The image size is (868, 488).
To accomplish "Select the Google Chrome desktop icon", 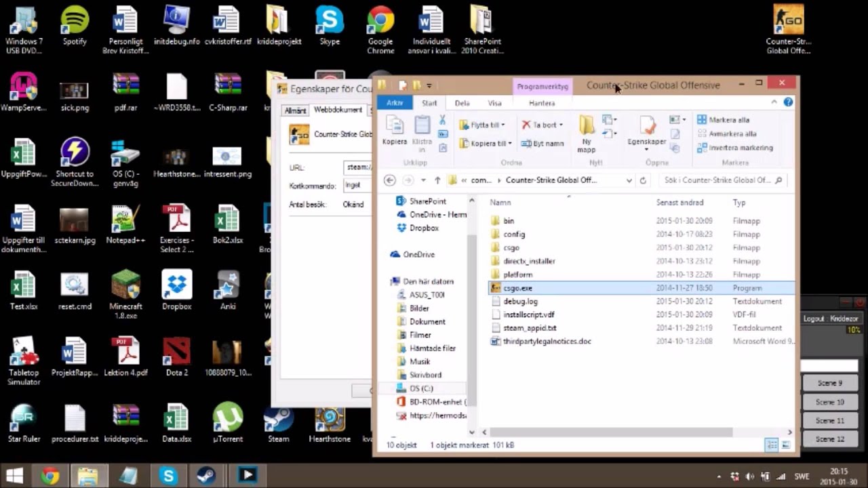I will coord(380,30).
